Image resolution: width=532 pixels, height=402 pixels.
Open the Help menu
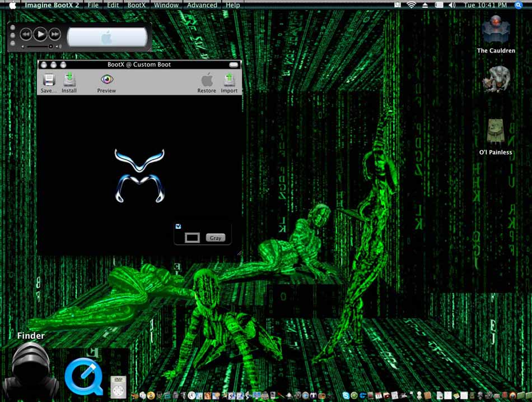[233, 5]
